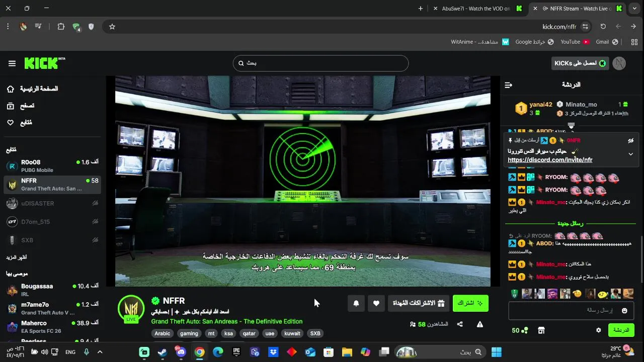The width and height of the screenshot is (644, 362).
Task: Select SXB offline channel
Action: 52,240
